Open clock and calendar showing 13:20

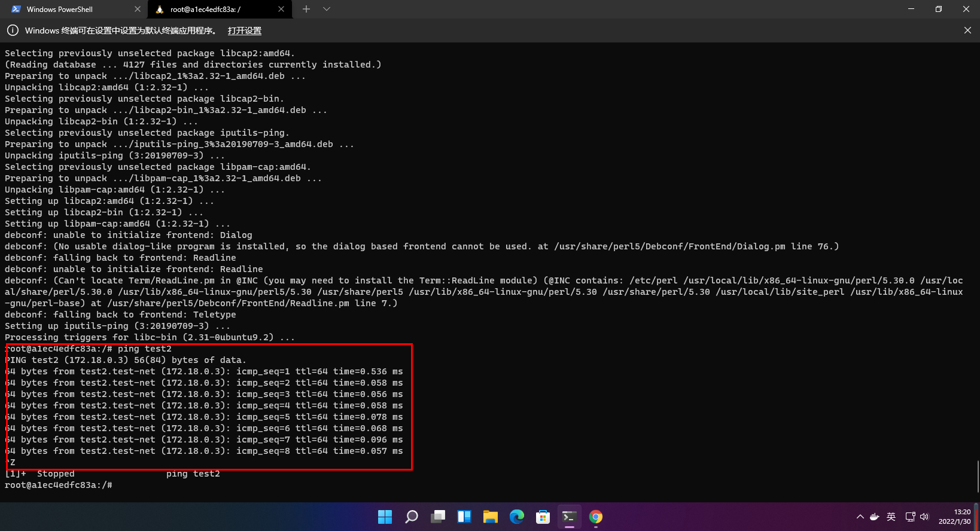(x=955, y=517)
